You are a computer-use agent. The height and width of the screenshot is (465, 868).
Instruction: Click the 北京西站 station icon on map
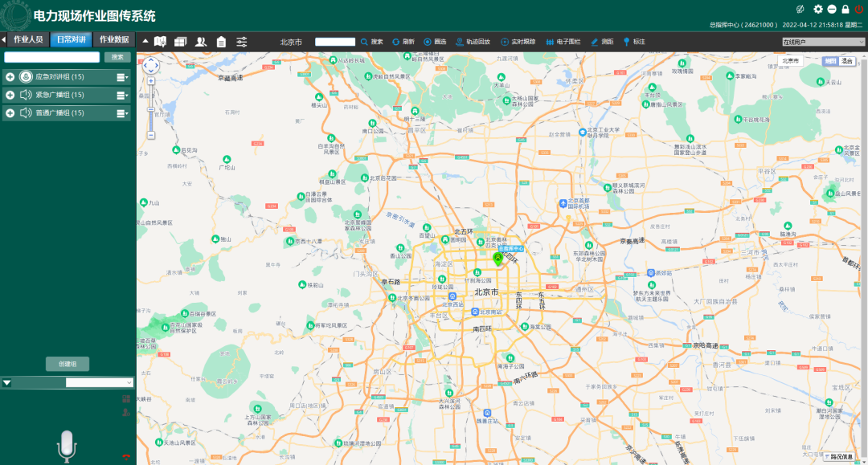click(x=452, y=297)
